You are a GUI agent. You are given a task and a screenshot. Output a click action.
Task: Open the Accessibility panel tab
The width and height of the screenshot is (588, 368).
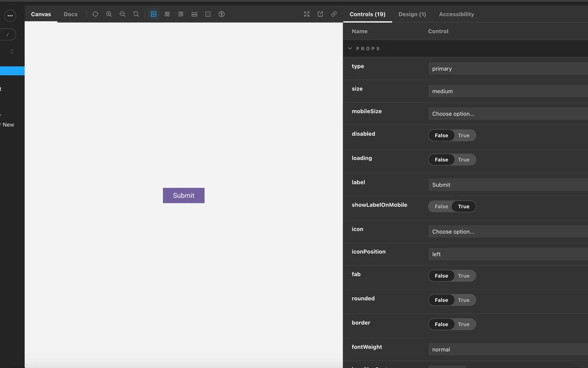456,14
